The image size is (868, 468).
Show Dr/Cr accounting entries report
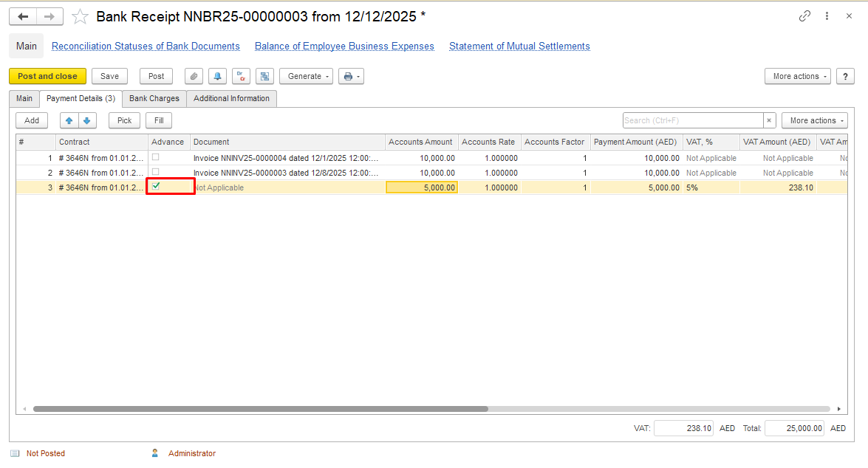[x=242, y=76]
